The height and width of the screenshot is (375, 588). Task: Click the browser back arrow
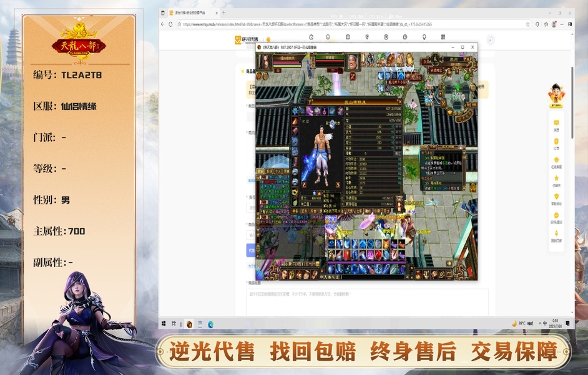coord(162,24)
